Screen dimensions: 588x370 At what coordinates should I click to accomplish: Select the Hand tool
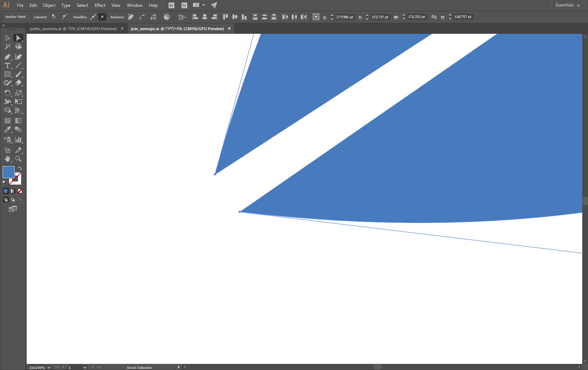pyautogui.click(x=8, y=159)
